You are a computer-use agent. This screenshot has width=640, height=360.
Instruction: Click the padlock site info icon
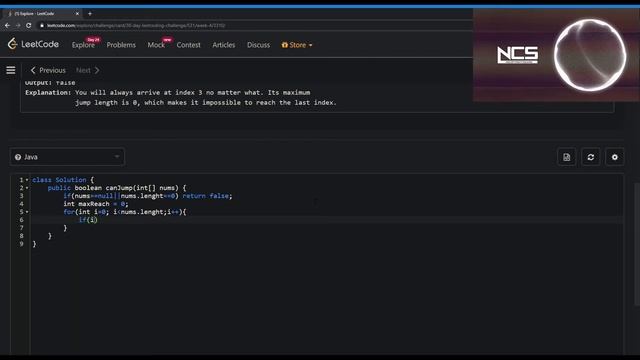click(x=42, y=25)
